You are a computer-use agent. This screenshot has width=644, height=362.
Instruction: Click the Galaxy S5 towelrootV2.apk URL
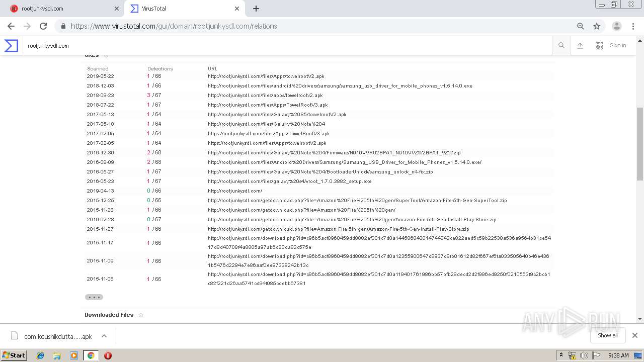click(277, 115)
